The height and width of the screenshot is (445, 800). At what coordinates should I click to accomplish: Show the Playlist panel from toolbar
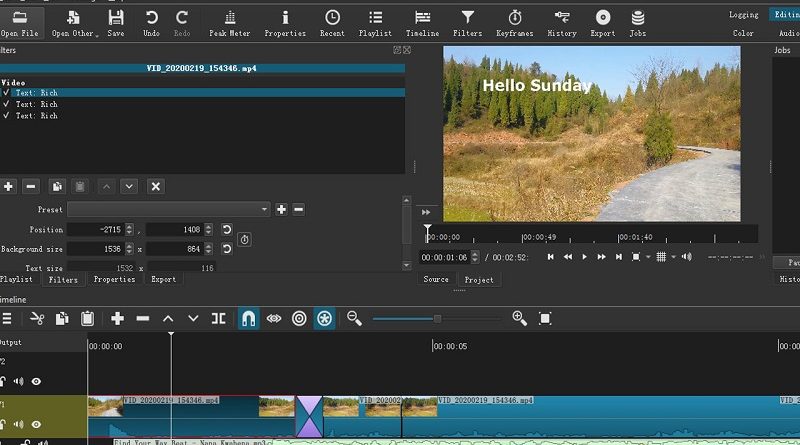(375, 23)
